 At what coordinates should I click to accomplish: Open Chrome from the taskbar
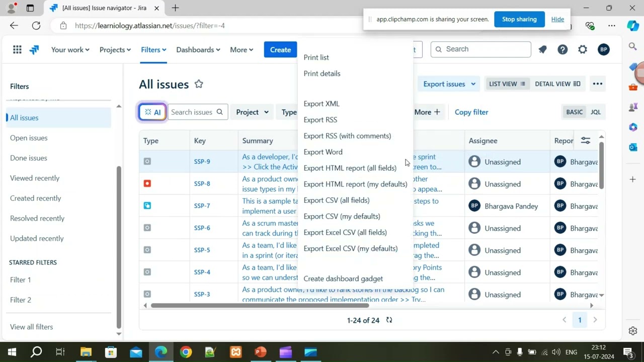point(186,352)
